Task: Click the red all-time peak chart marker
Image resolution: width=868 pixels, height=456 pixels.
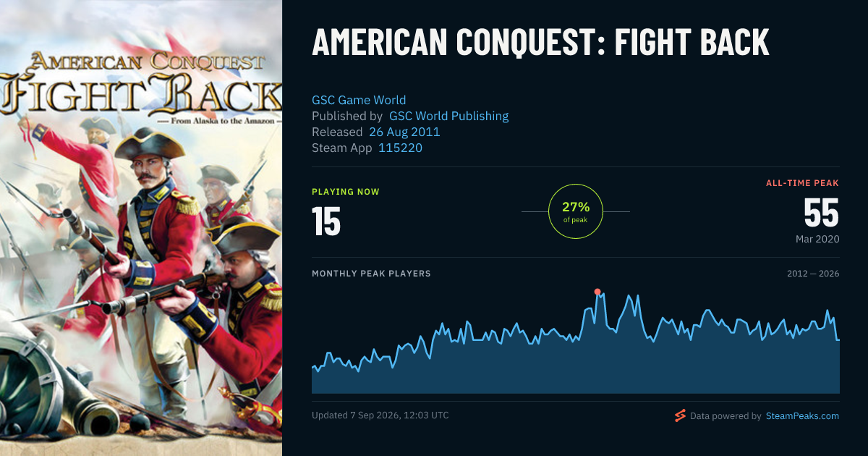Action: 597,292
